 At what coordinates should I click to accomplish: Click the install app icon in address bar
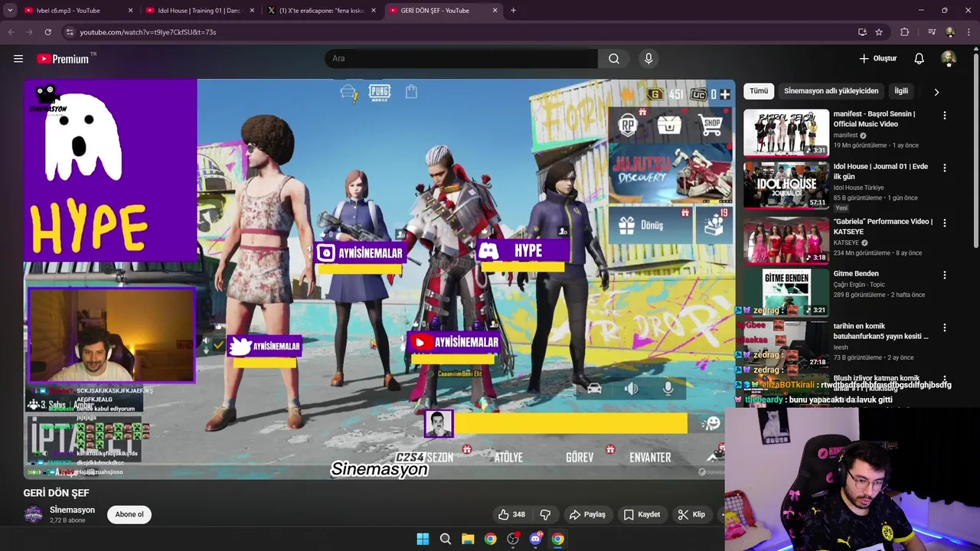862,32
